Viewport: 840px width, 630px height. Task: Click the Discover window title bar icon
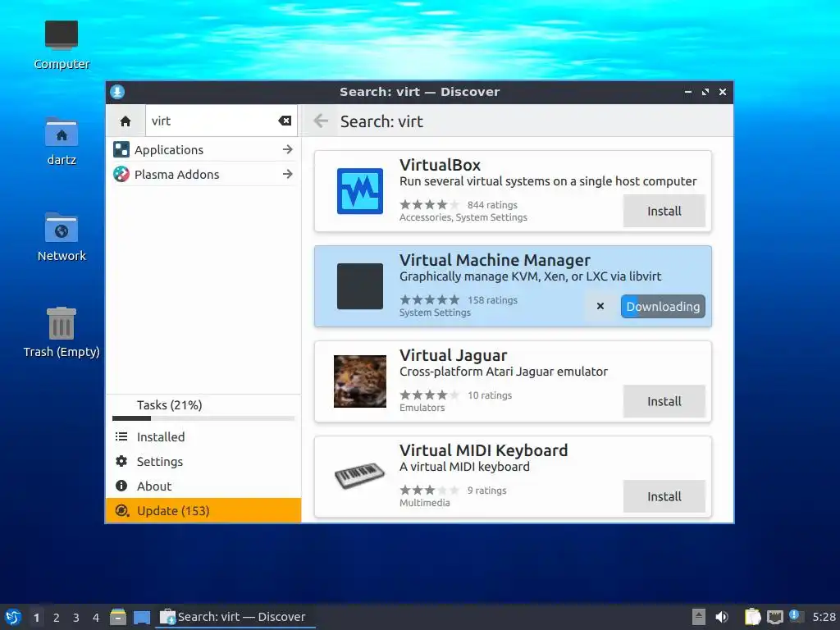pyautogui.click(x=117, y=92)
